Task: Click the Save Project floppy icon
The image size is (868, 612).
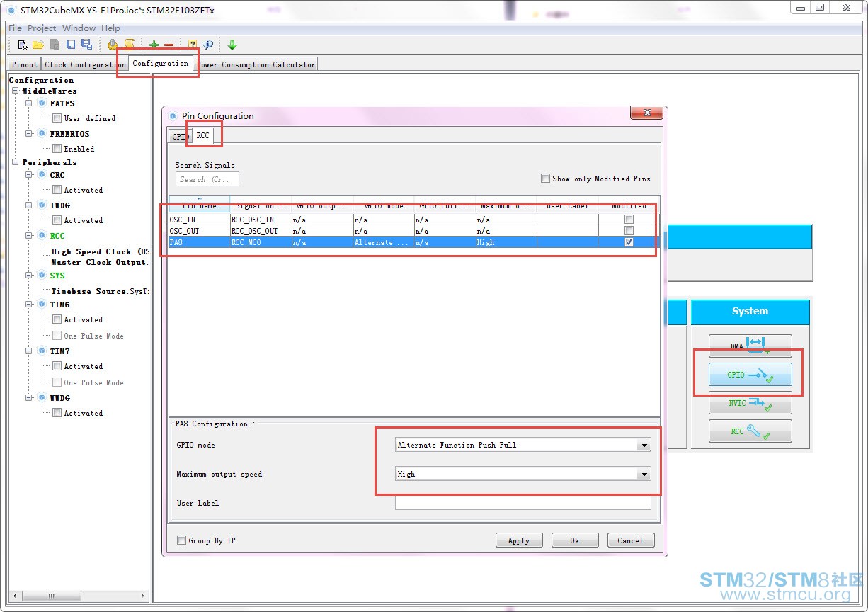Action: tap(71, 45)
